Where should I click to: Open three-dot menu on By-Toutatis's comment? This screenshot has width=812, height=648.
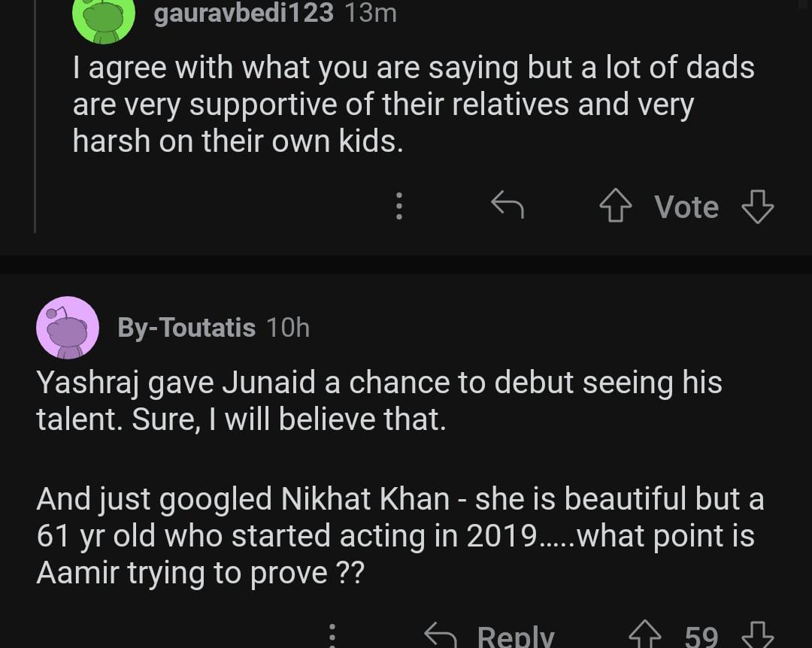332,636
